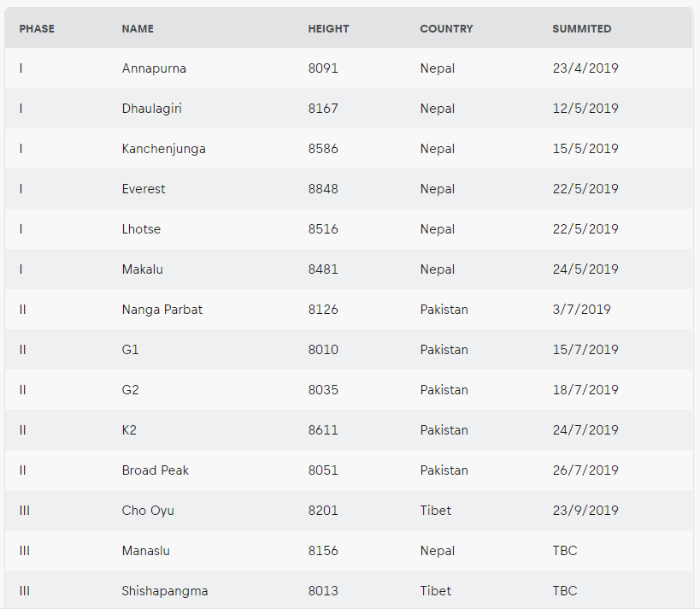The image size is (700, 615).
Task: Click Cho Oyu summit date 23/9/2019
Action: [x=585, y=511]
